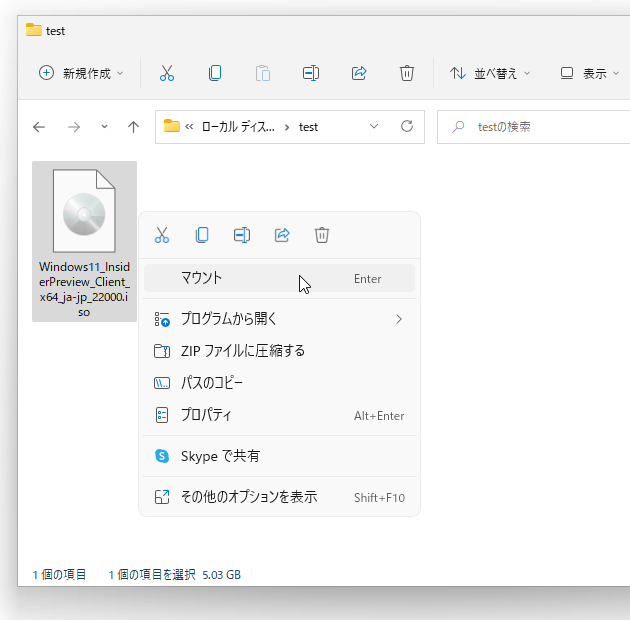Viewport: 630px width, 620px height.
Task: Open プロパティ (Properties)
Action: [279, 415]
